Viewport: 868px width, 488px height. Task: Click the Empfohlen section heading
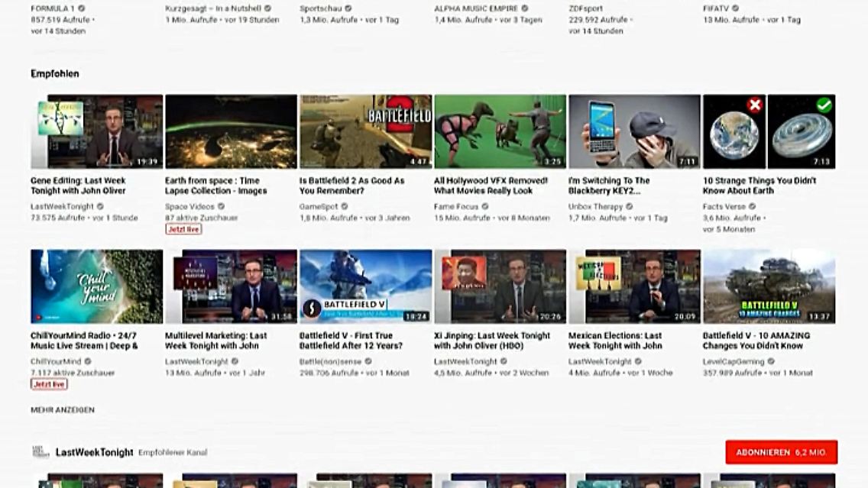click(55, 73)
